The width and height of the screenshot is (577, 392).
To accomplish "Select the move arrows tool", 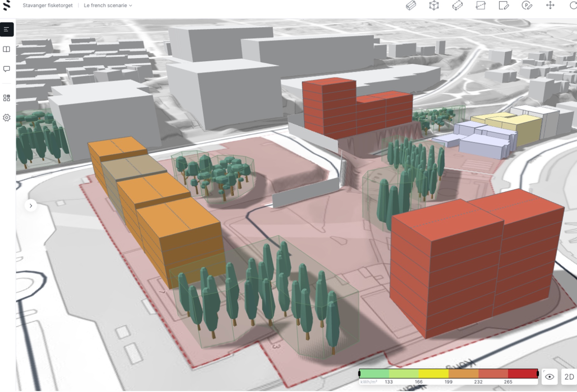I will click(550, 5).
